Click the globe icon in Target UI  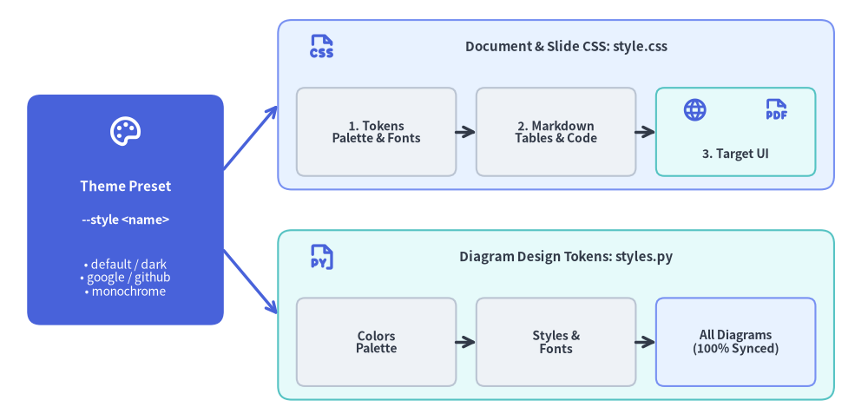(694, 109)
